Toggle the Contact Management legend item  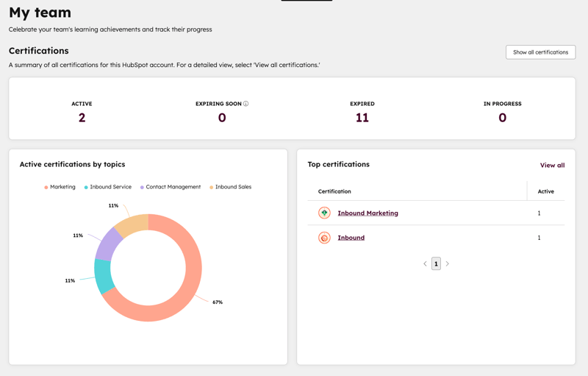tap(171, 187)
